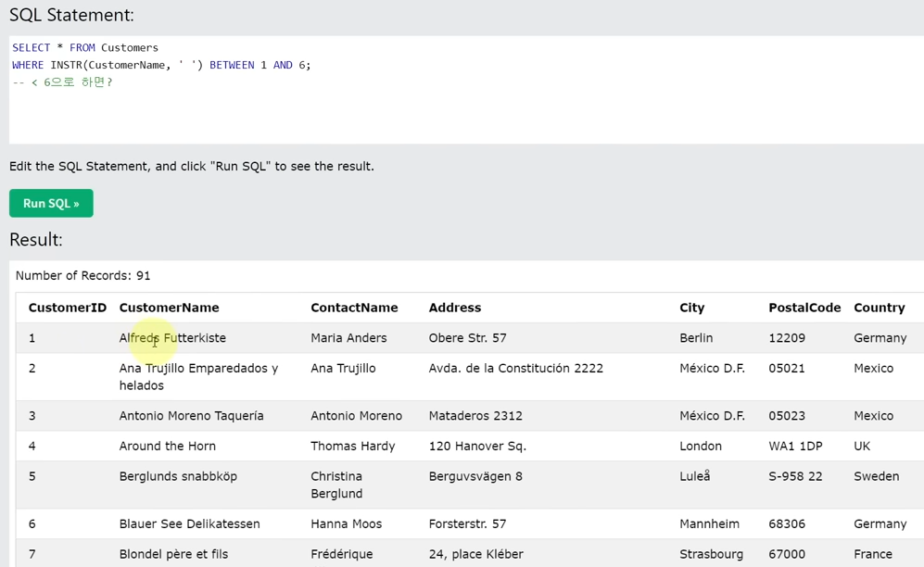Click the Sweden country cell
Screen dimensions: 924x567
click(x=876, y=476)
